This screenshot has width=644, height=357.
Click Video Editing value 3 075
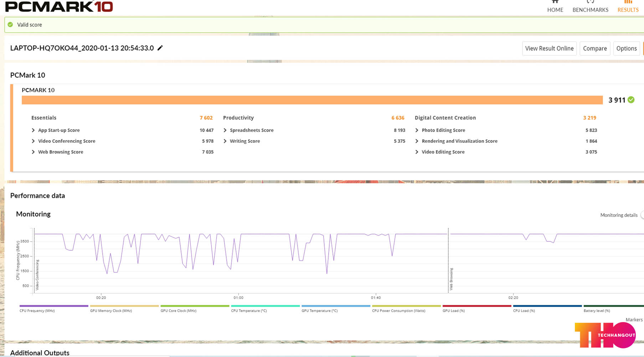[591, 152]
